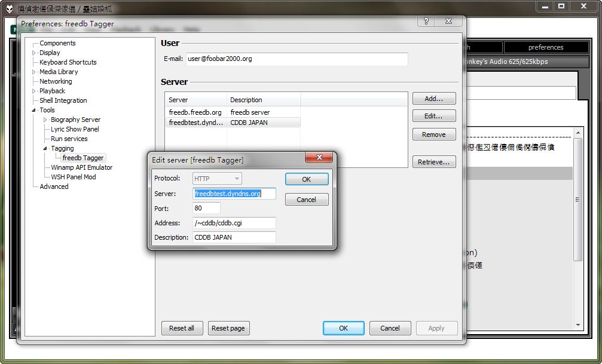602x364 pixels.
Task: Switch to preferences tab in background window
Action: click(546, 47)
